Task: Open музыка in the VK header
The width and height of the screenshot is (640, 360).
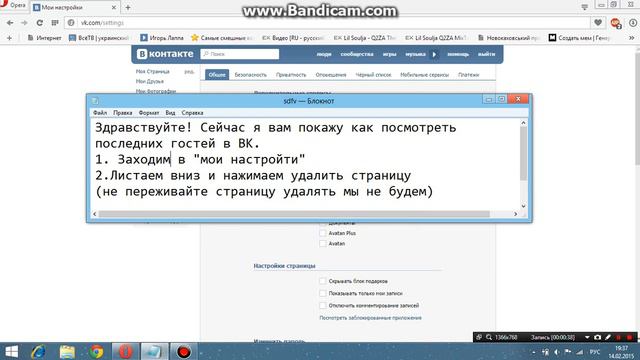Action: point(416,54)
